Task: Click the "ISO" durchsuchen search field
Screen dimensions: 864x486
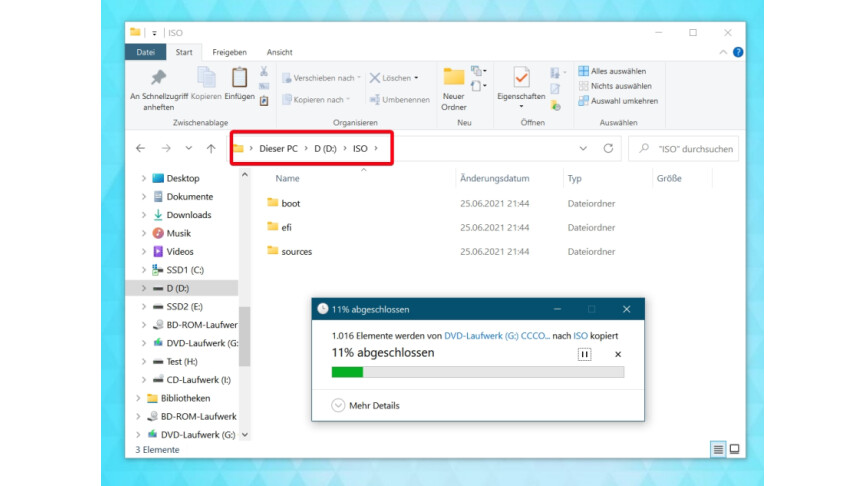Action: coord(684,149)
